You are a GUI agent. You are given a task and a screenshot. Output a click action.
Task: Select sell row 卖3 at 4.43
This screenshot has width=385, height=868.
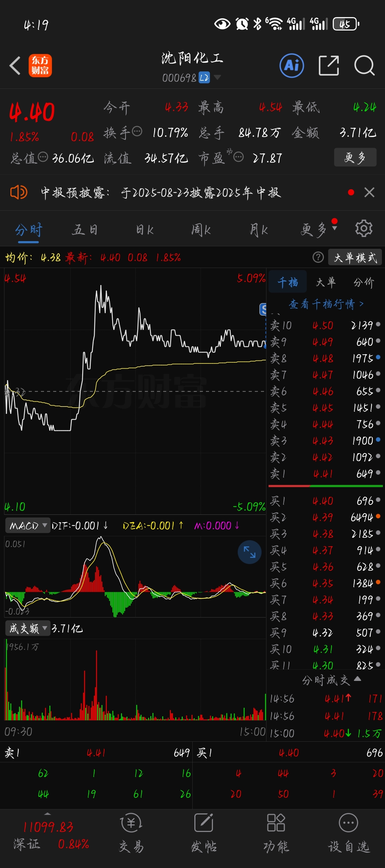click(325, 441)
